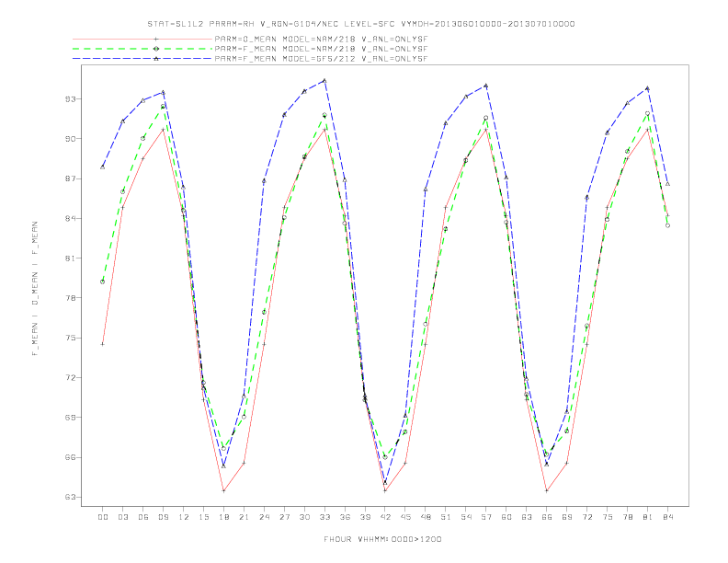
Task: Click y-axis tick label 87
Action: [71, 178]
